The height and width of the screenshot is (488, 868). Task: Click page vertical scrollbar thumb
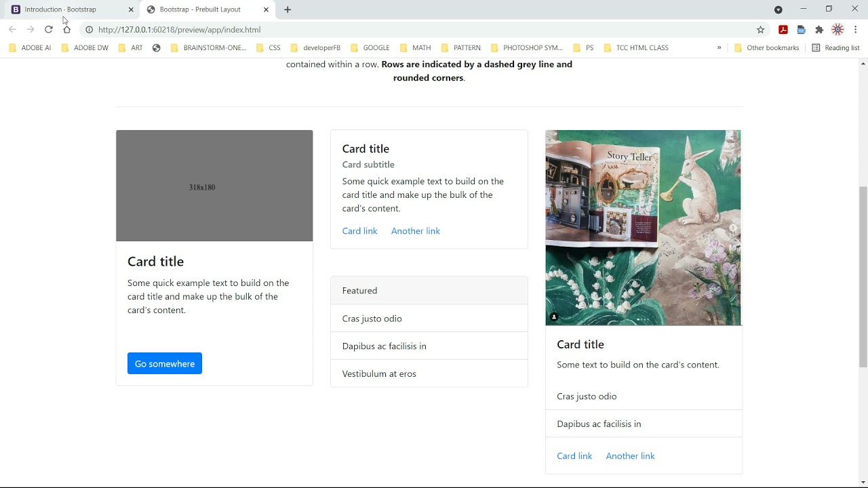pos(863,277)
